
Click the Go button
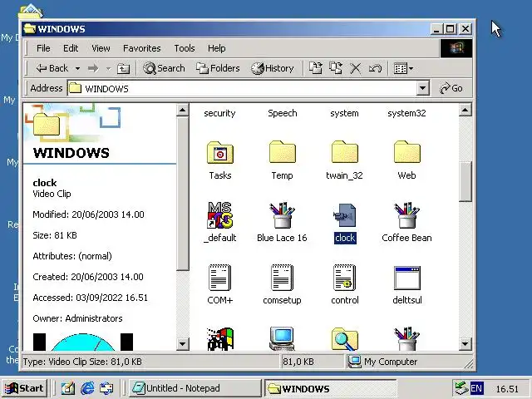point(451,88)
